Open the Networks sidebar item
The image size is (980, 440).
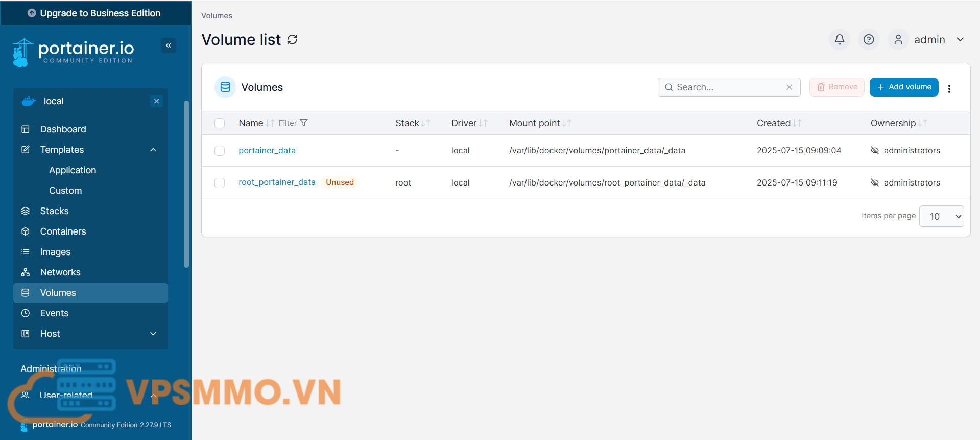60,272
